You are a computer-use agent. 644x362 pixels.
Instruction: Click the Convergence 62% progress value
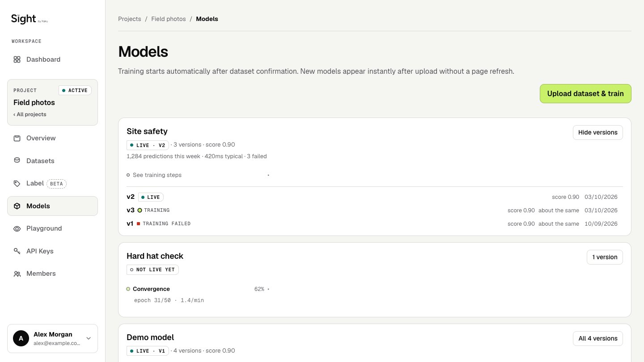click(x=259, y=289)
